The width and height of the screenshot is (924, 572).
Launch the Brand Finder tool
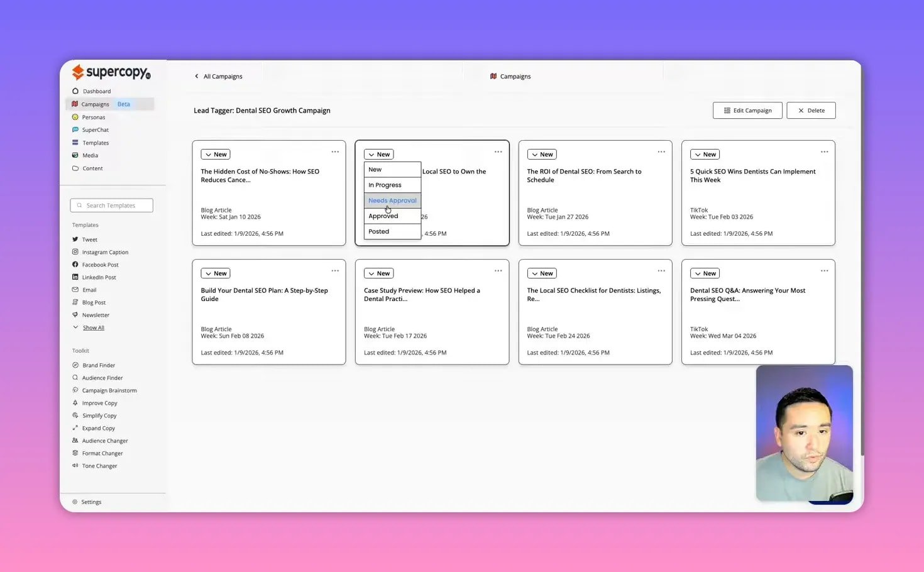tap(98, 365)
